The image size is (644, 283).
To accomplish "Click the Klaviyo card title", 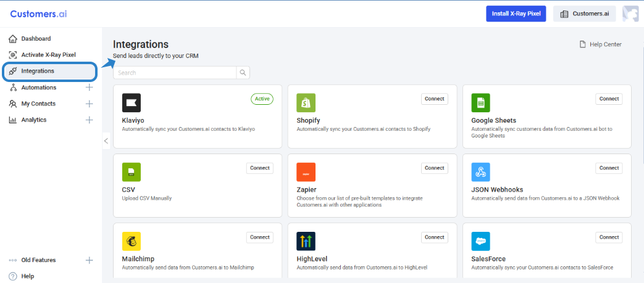I will [x=133, y=121].
